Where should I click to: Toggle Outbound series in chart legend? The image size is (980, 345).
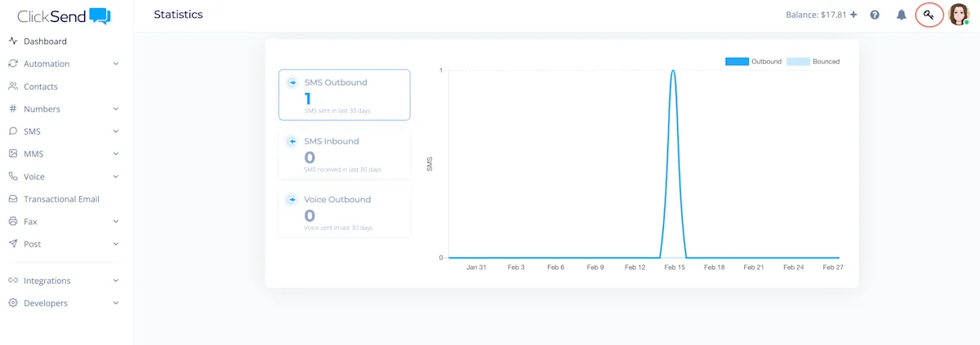tap(753, 61)
